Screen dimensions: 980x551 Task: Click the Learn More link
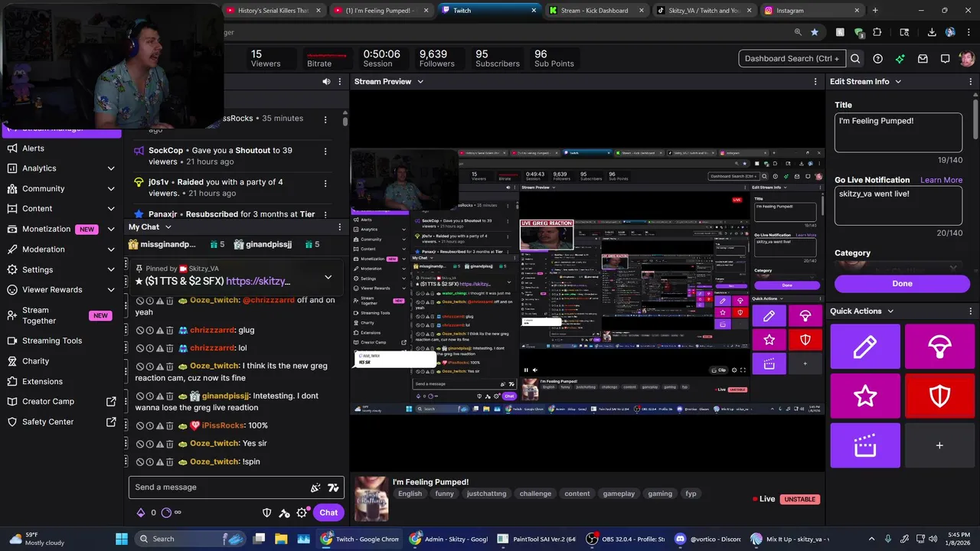click(x=941, y=181)
